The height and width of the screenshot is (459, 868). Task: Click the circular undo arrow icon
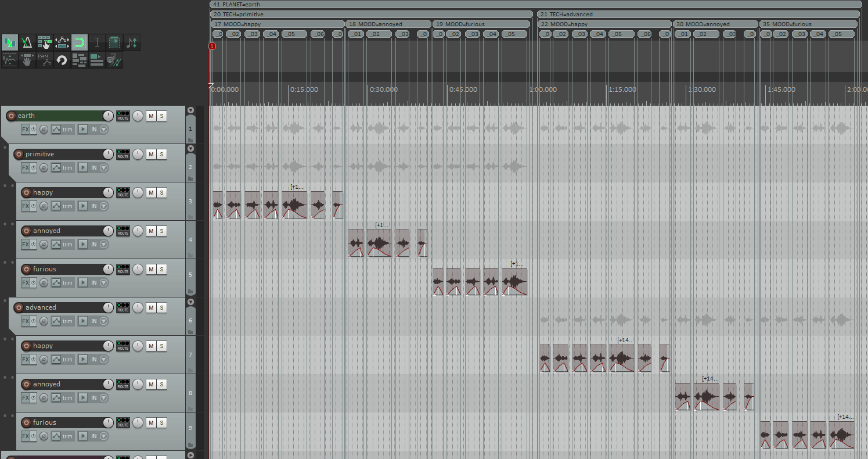pyautogui.click(x=62, y=60)
